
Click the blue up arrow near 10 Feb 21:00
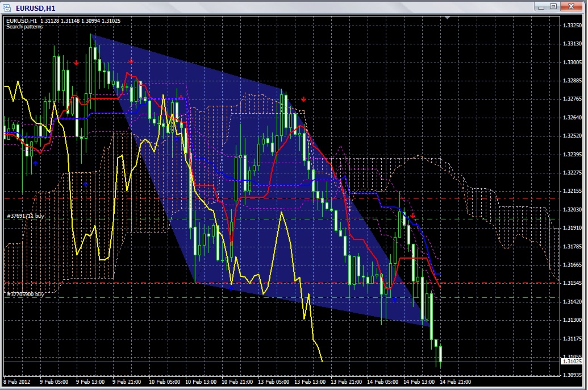[231, 289]
